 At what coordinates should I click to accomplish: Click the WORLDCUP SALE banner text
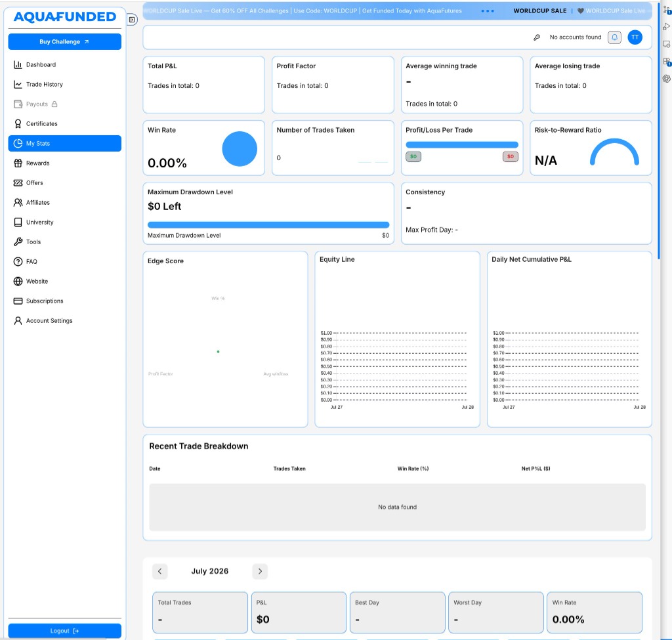pyautogui.click(x=540, y=11)
